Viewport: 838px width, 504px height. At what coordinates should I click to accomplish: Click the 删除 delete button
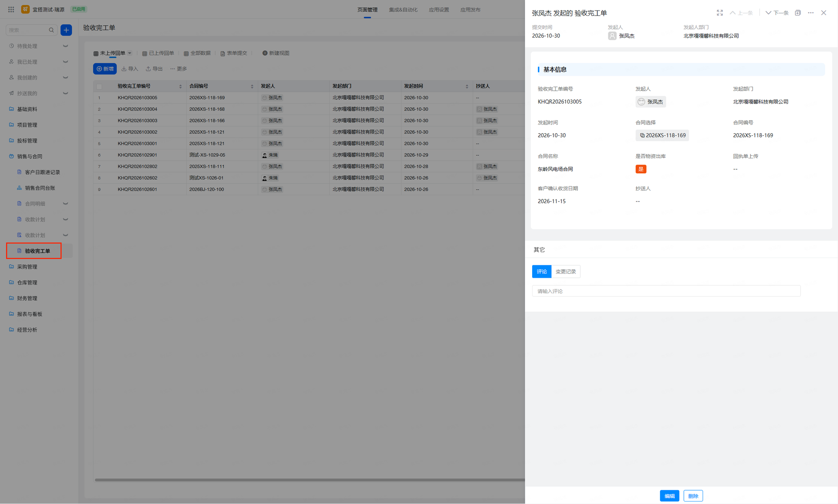point(693,496)
